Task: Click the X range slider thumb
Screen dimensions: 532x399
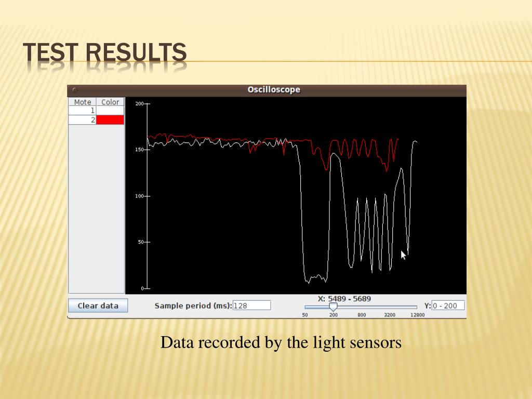Action: pos(333,307)
